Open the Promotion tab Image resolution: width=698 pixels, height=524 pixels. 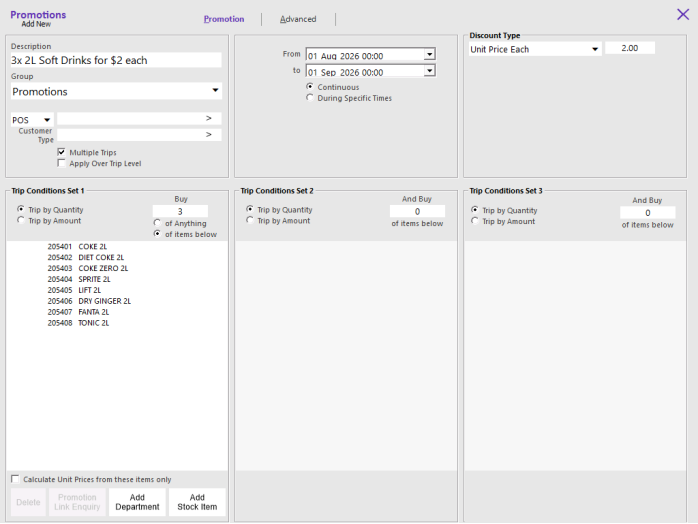(224, 19)
